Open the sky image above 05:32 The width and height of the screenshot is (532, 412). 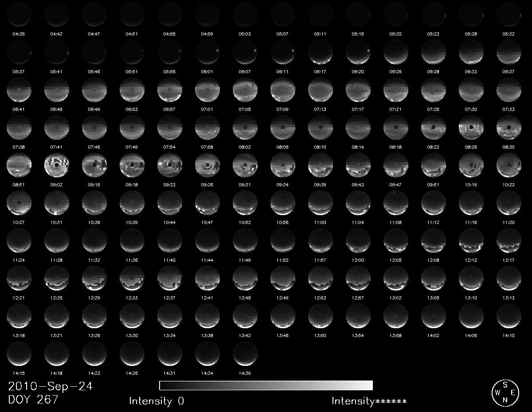(x=509, y=14)
